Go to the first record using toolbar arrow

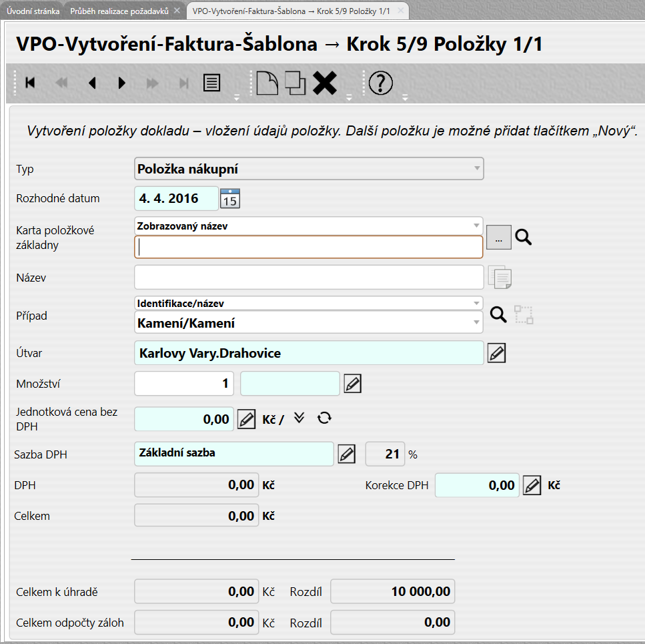[30, 83]
